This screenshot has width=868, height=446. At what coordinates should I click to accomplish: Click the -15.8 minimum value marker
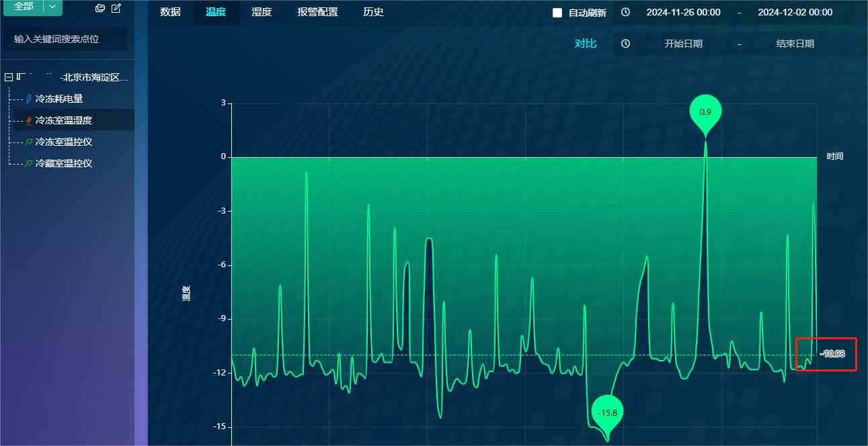point(608,412)
